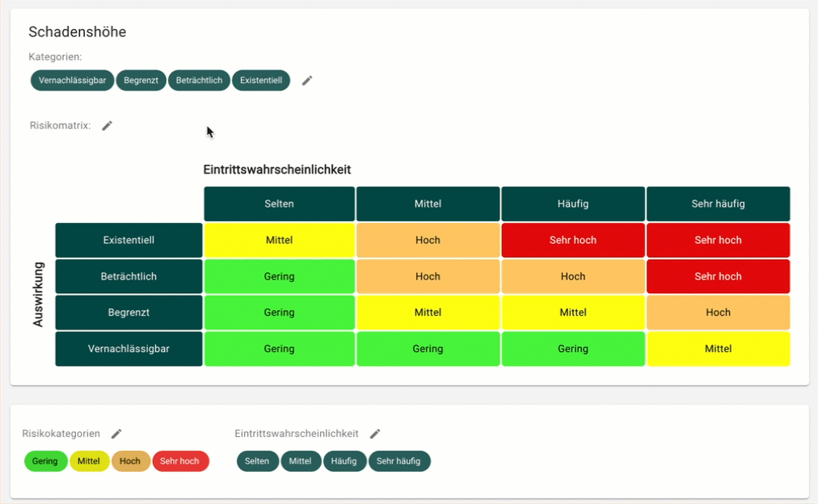The width and height of the screenshot is (818, 504).
Task: Open editing for the bottom Eintrittswahrscheinlichkeit list
Action: coord(375,434)
